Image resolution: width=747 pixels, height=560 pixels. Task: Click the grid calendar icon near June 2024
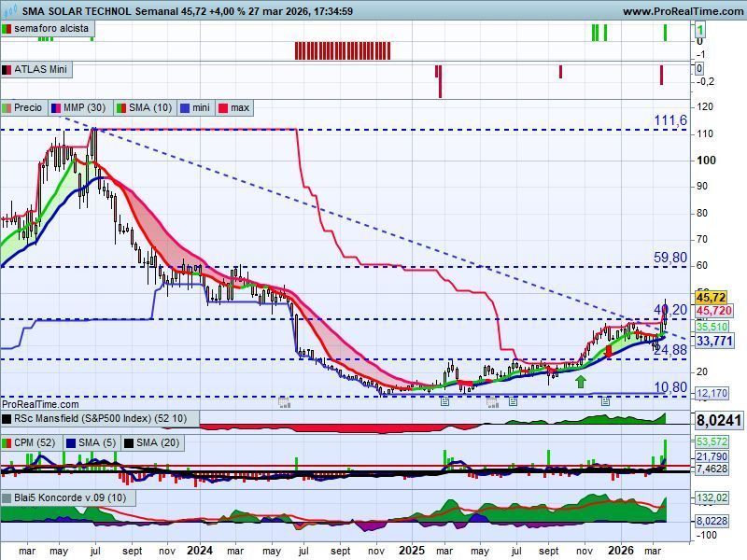(285, 403)
